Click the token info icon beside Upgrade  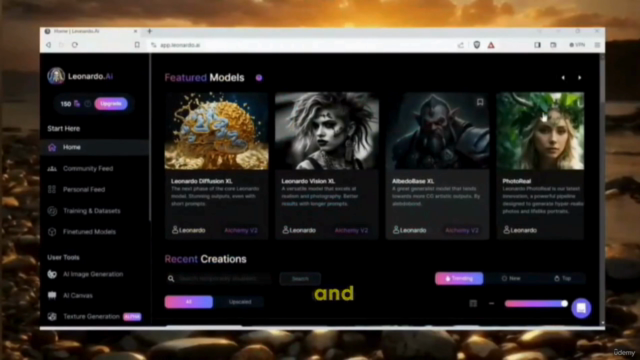point(87,104)
